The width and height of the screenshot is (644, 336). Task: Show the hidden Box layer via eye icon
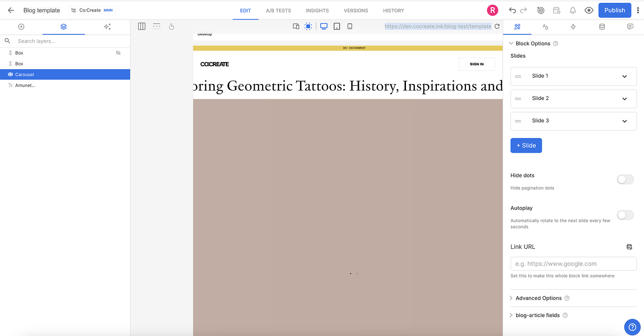[x=118, y=52]
